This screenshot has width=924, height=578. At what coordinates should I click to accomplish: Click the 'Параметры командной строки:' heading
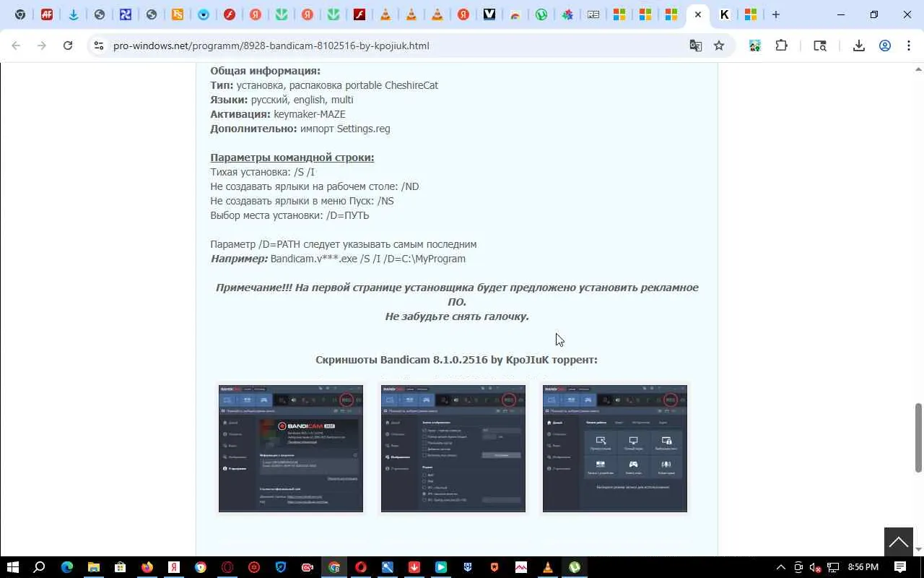(x=292, y=158)
